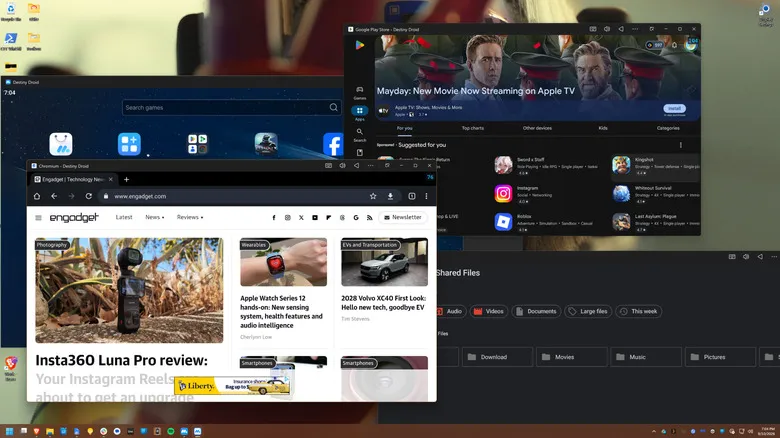The height and width of the screenshot is (438, 780).
Task: Open Engadget's YouTube social icon
Action: (x=315, y=218)
